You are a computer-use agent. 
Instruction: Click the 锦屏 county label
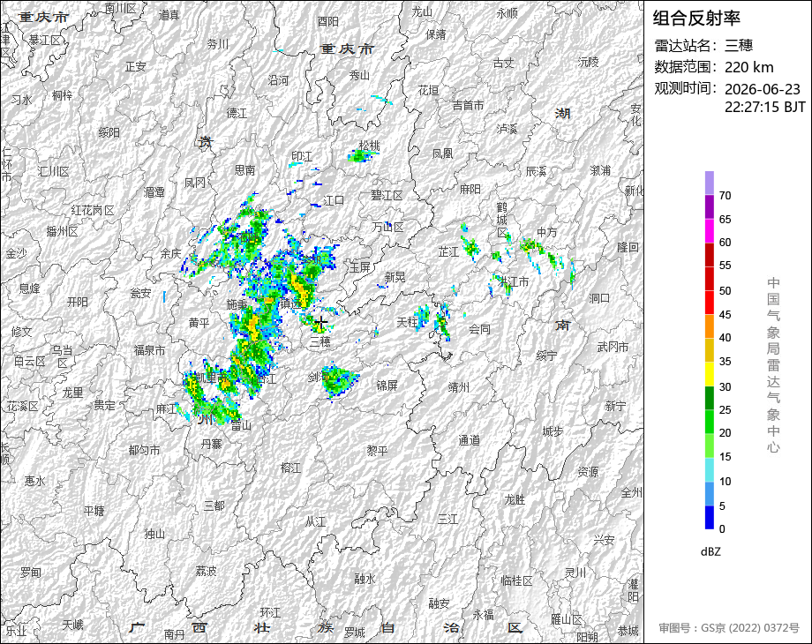point(387,386)
